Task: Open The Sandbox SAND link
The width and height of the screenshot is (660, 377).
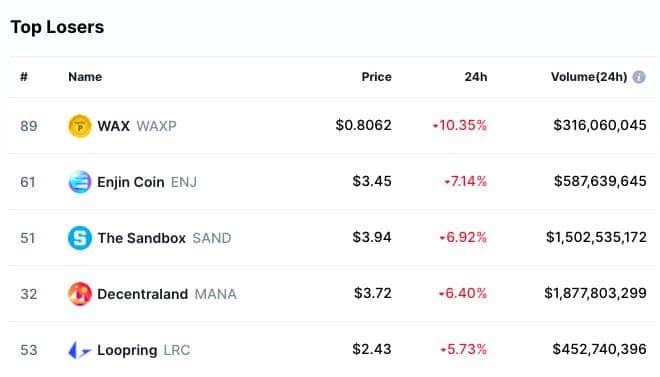Action: [x=164, y=238]
